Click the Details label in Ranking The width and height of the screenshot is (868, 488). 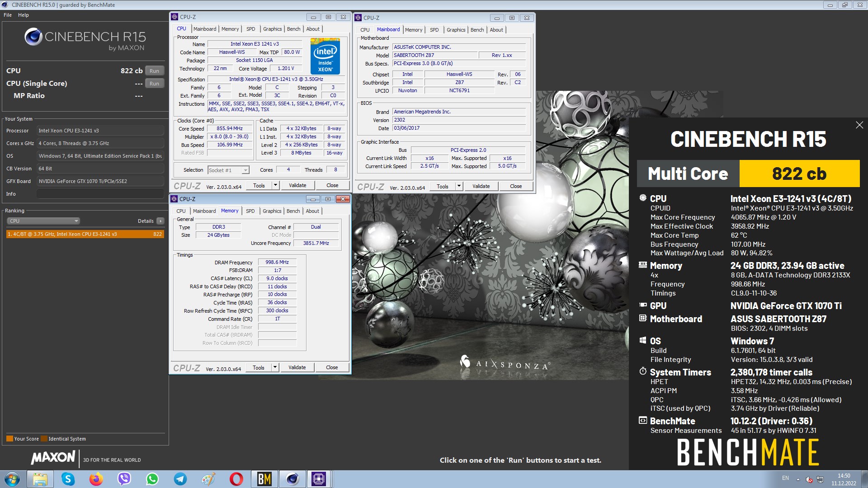click(x=146, y=221)
